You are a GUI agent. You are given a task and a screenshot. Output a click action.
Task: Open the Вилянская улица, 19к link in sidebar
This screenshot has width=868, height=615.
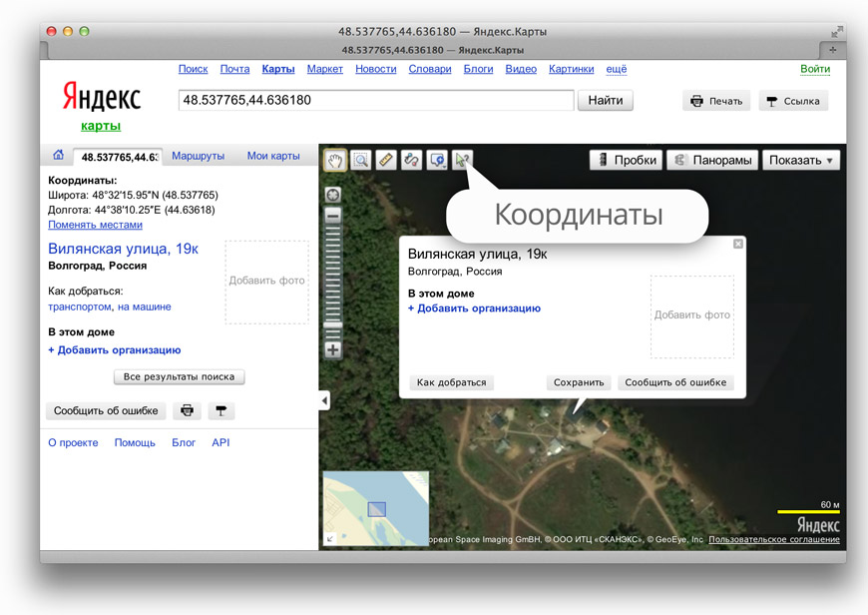pos(123,249)
